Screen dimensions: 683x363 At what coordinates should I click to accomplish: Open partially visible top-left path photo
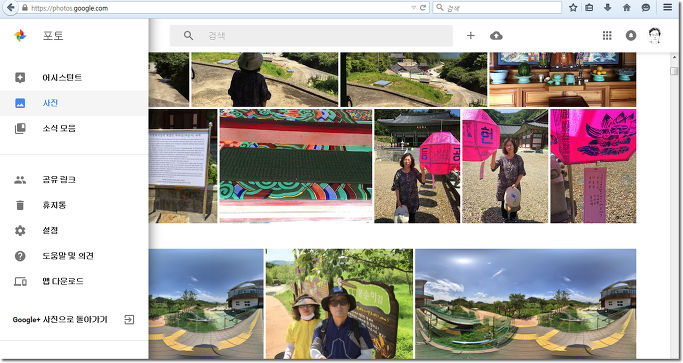(x=169, y=80)
